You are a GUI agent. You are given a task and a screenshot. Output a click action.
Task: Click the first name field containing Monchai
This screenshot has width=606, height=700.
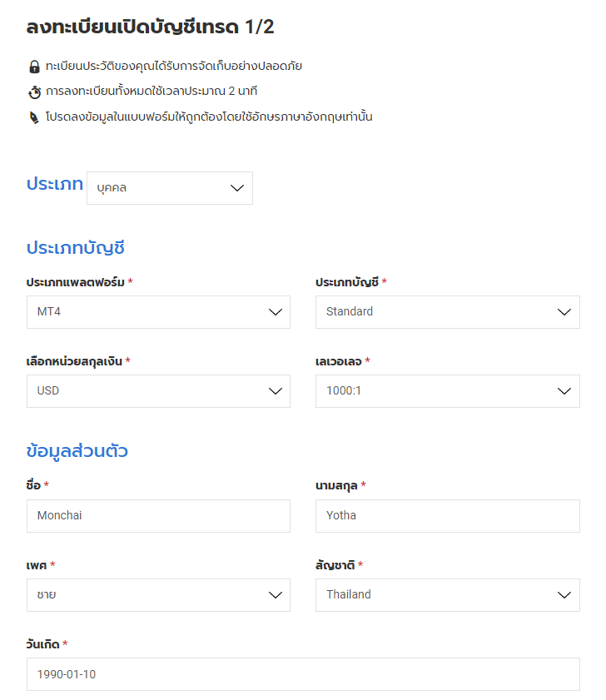pos(158,516)
